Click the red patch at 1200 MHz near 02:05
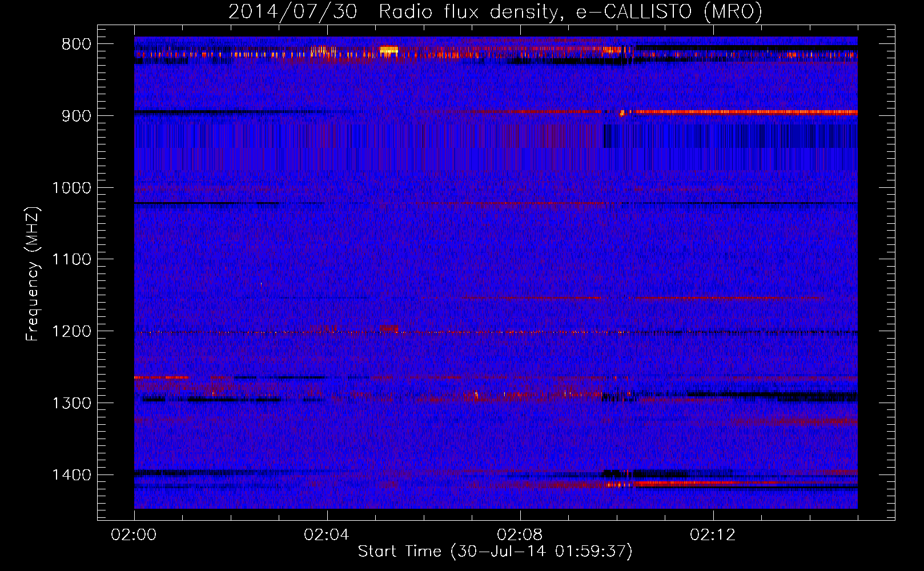The width and height of the screenshot is (924, 571). point(389,328)
